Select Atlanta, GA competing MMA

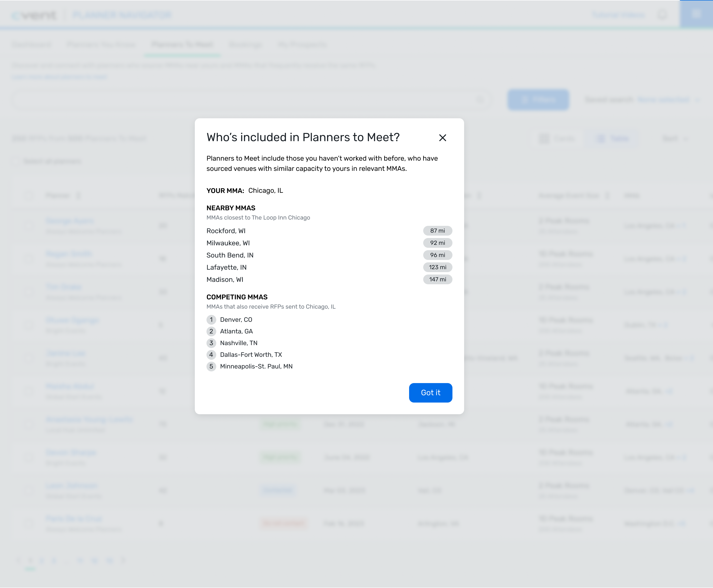coord(236,331)
